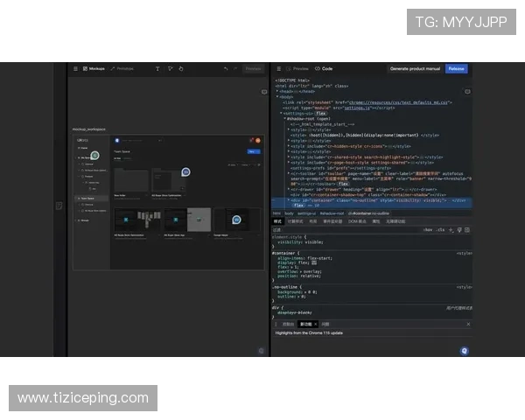The image size is (525, 420).
Task: Switch to Preview tab in right panel
Action: pyautogui.click(x=298, y=68)
